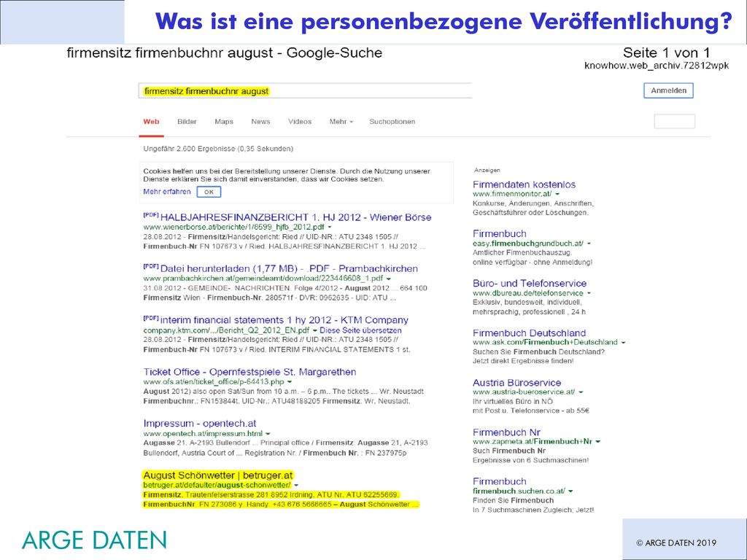The image size is (747, 560).
Task: Click the Google search input field
Action: click(x=306, y=91)
